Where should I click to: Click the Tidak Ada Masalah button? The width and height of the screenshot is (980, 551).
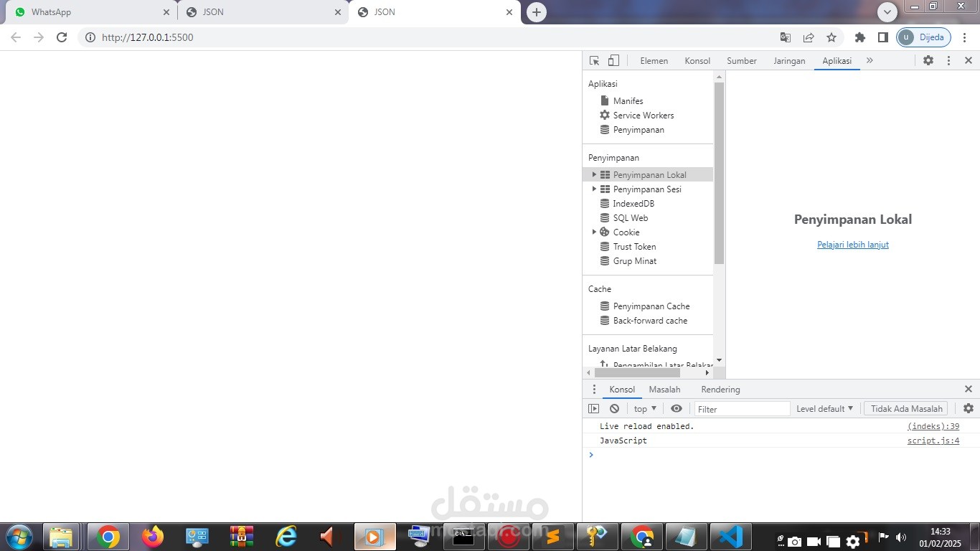coord(906,409)
